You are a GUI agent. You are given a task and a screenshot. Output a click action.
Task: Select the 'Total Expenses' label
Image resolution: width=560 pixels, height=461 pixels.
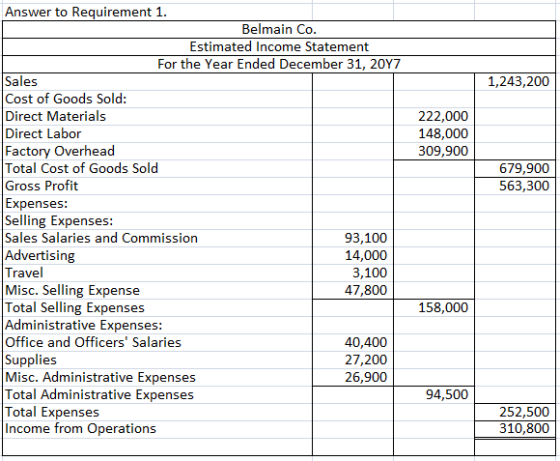click(52, 412)
